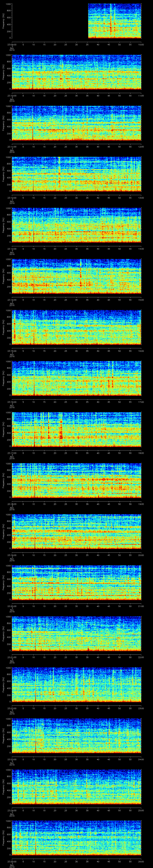
Task: Click the spectrogram panel starting at 23:11:00
Action: coord(76,123)
